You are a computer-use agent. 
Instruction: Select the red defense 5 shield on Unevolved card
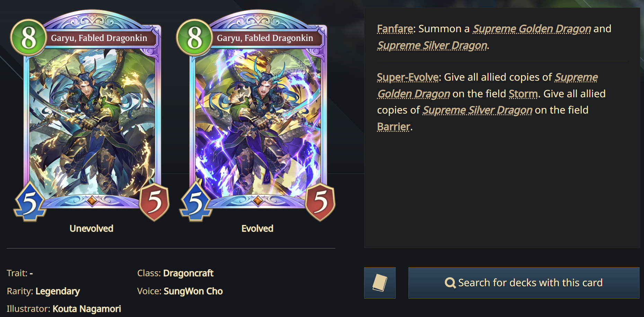pyautogui.click(x=155, y=202)
